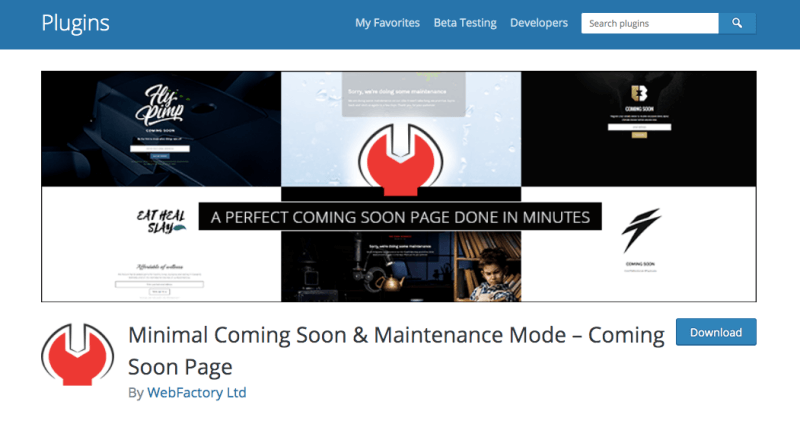The height and width of the screenshot is (421, 800).
Task: Click the plugin title Minimal Coming Soon
Action: click(396, 351)
